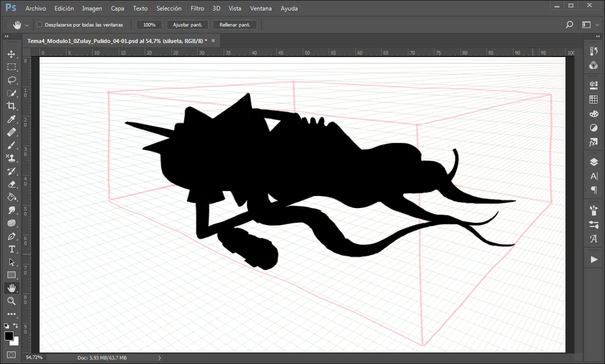Select the Horizontal Type tool
This screenshot has height=364, width=605.
point(12,249)
